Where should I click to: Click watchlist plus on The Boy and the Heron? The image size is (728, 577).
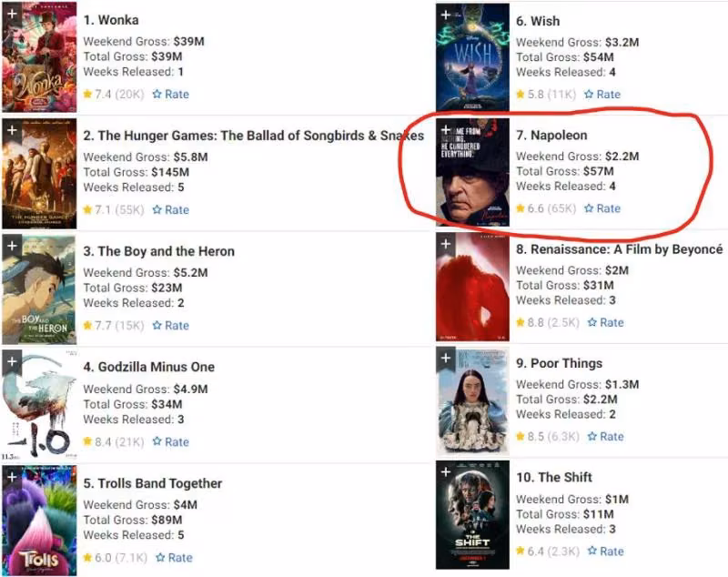[12, 246]
